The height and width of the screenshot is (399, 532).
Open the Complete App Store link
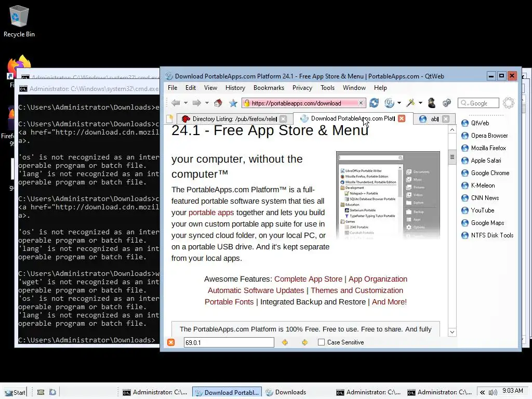(308, 279)
